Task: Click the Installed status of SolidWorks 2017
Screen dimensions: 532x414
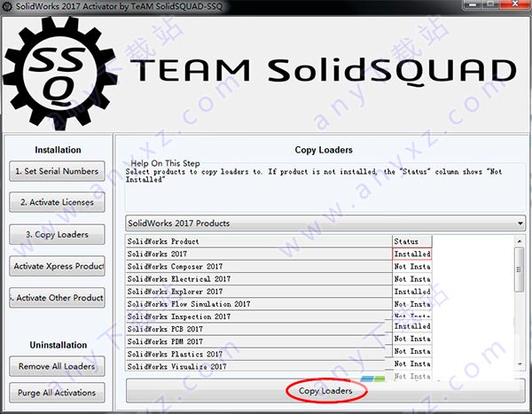Action: [412, 254]
